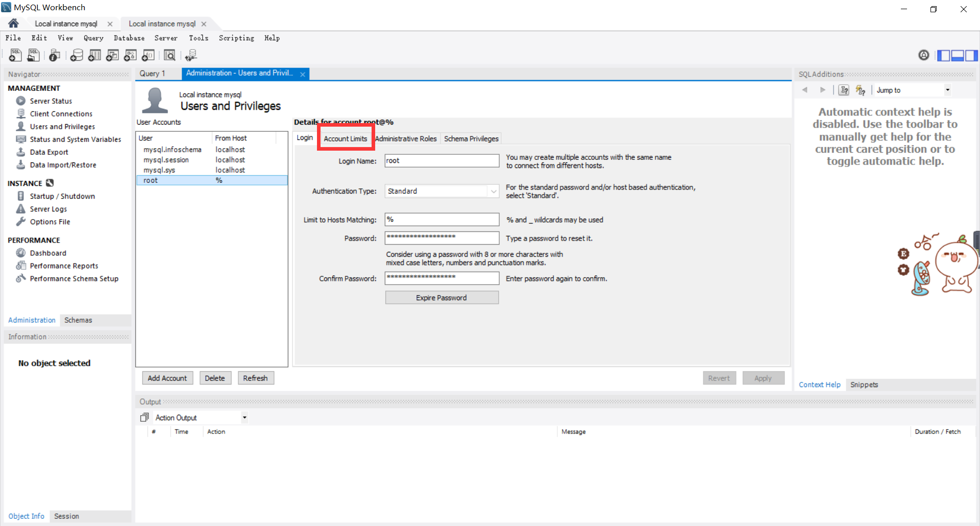Click the Limit to Hosts Matching field
This screenshot has height=526, width=980.
point(442,220)
